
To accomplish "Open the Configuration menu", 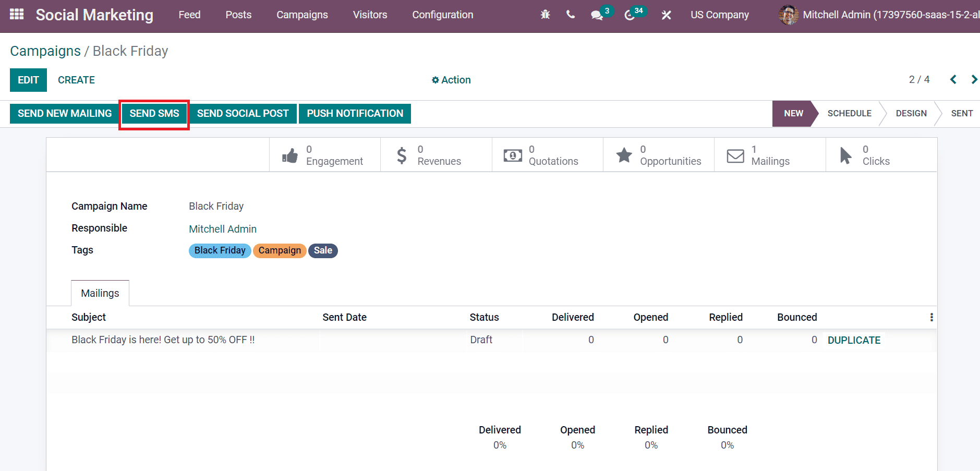I will [443, 15].
